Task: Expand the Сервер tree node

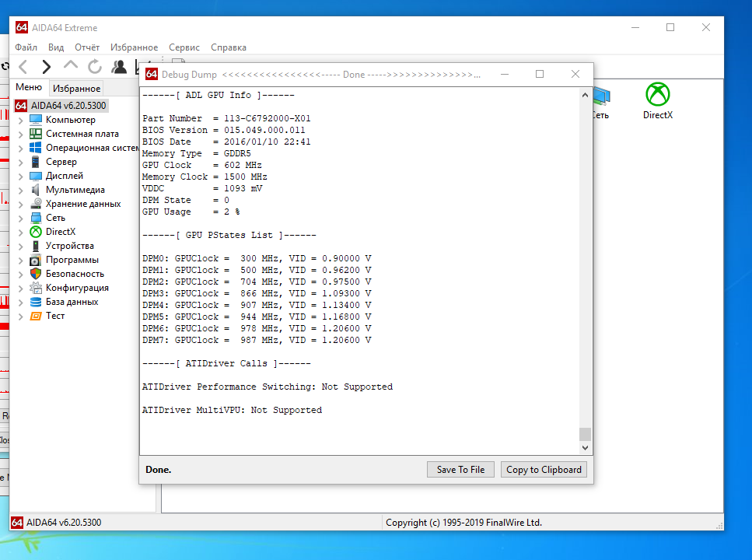Action: (x=21, y=163)
